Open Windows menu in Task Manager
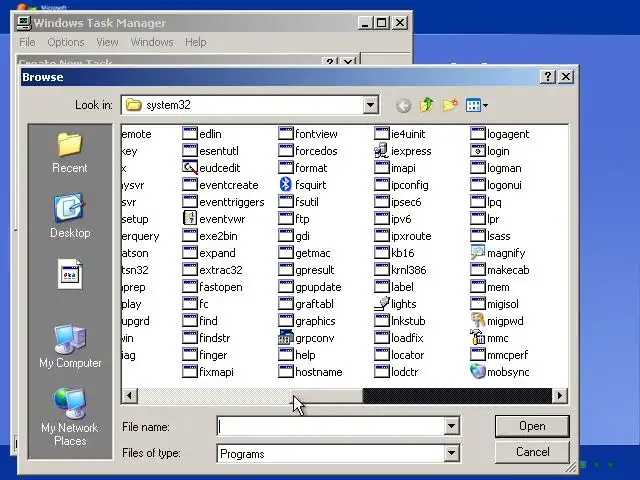Screen dimensions: 640x480 [x=152, y=42]
